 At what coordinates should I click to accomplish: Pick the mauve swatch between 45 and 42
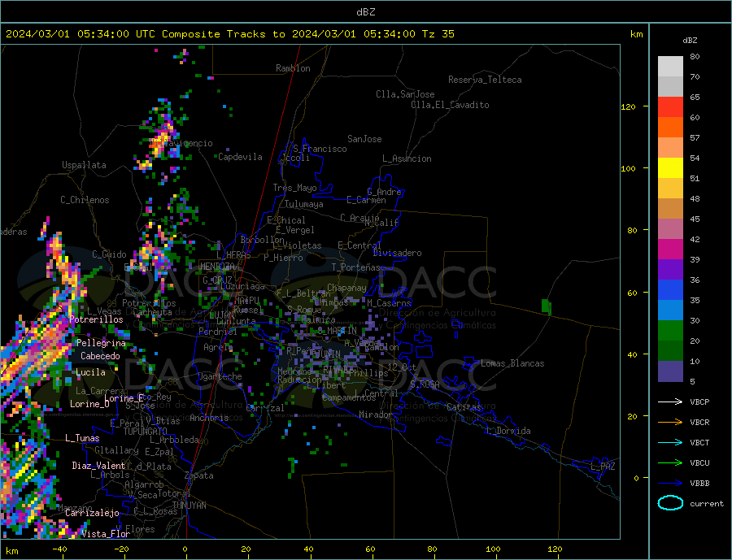[x=670, y=229]
